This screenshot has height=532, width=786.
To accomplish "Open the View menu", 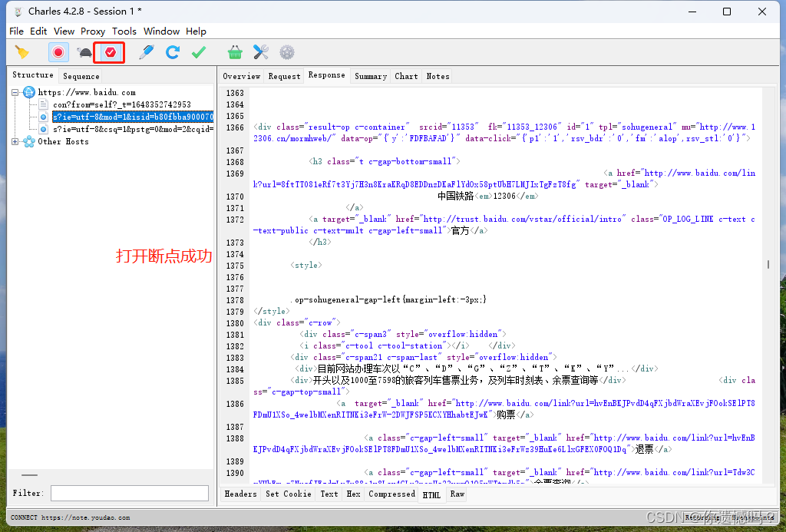I will click(64, 31).
